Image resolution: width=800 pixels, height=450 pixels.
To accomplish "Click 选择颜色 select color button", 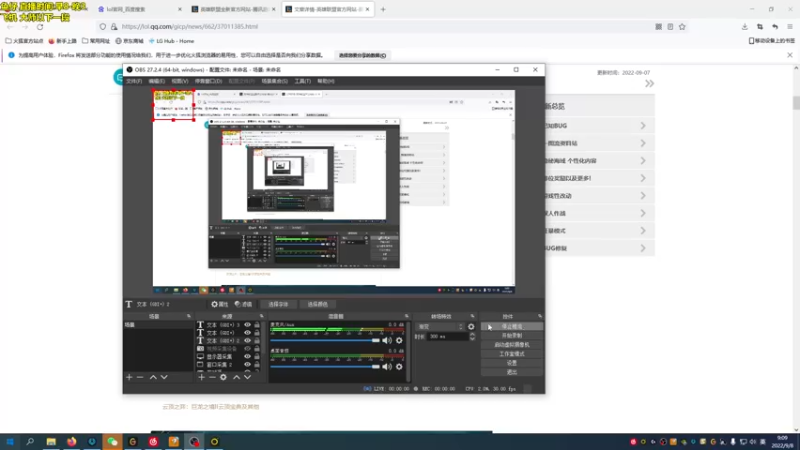I will pyautogui.click(x=317, y=304).
